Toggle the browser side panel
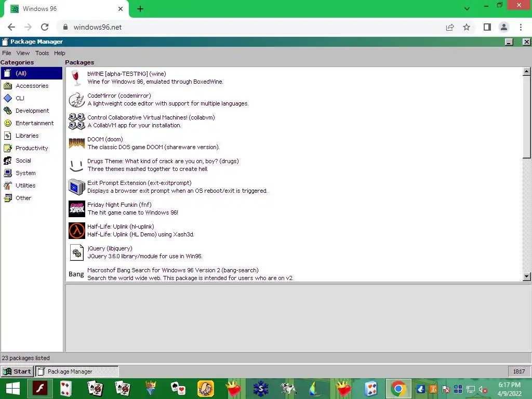Screen dimensions: 532x399 (x=487, y=27)
